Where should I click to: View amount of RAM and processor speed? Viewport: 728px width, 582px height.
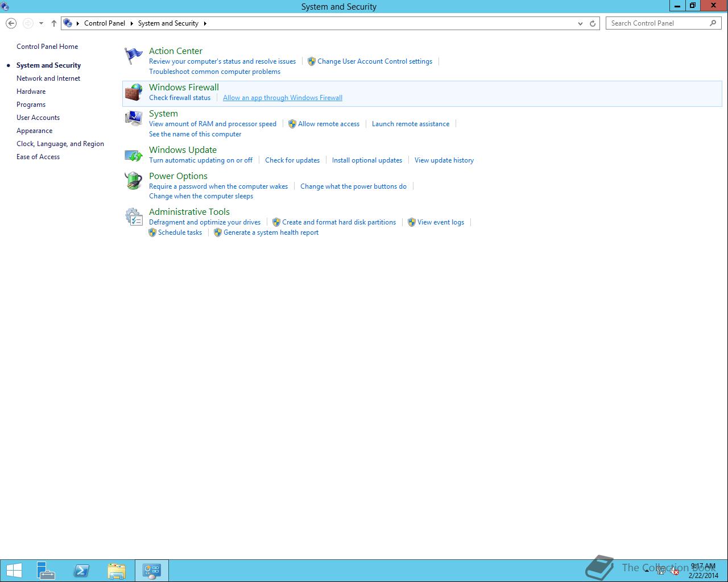(213, 124)
